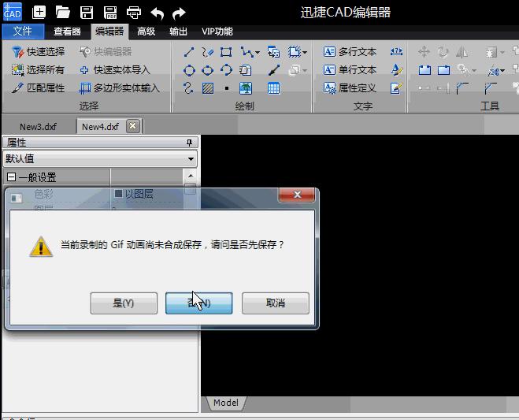Collapse the 一般设置 section
The width and height of the screenshot is (519, 420).
pyautogui.click(x=11, y=177)
